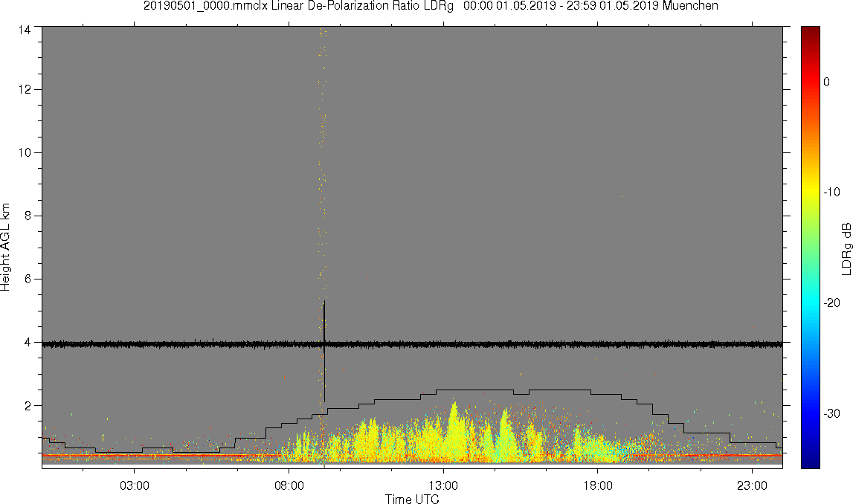This screenshot has height=504, width=853.
Task: Click the red region of the colorbar
Action: pyautogui.click(x=810, y=82)
